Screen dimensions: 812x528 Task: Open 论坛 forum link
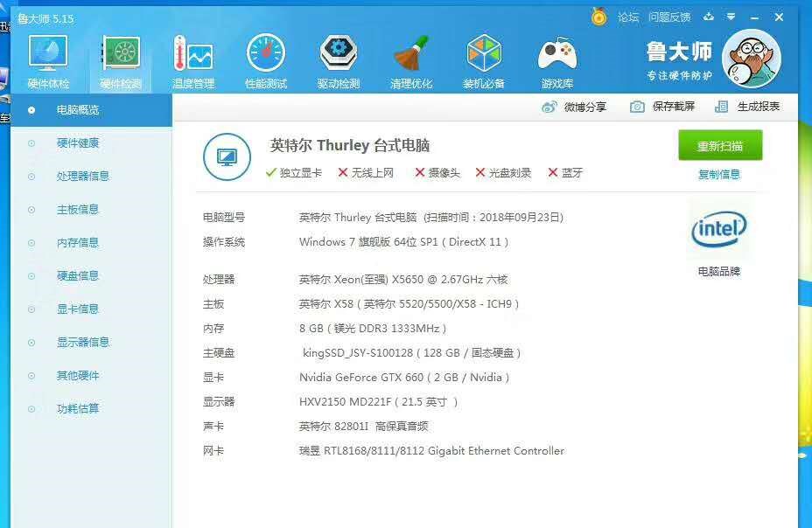pos(628,17)
